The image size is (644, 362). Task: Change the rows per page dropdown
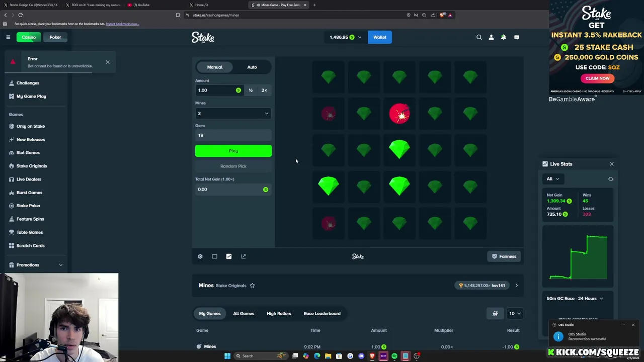(514, 313)
